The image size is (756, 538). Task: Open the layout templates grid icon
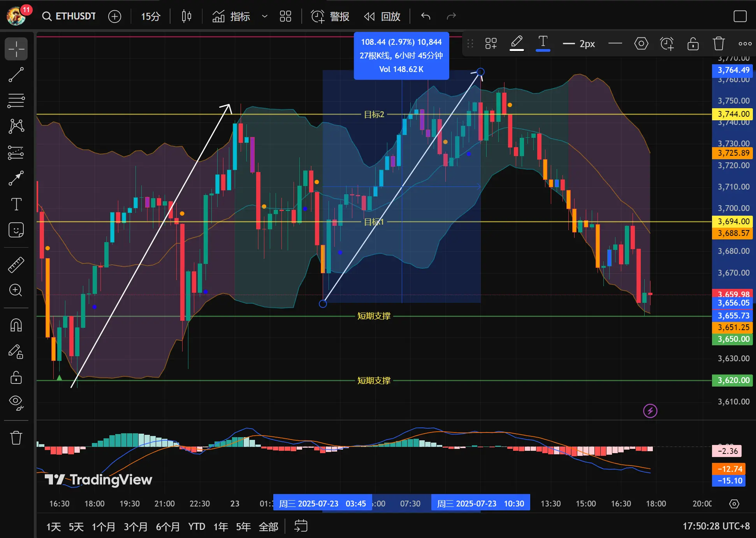click(x=285, y=16)
